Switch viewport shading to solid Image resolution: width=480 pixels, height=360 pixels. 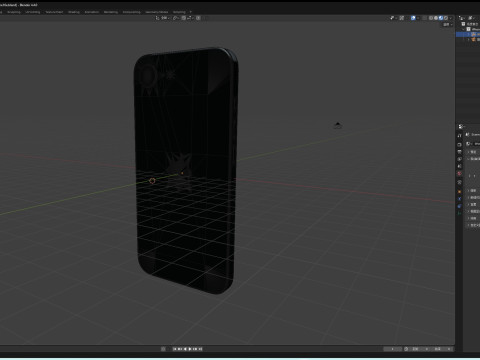(x=436, y=18)
